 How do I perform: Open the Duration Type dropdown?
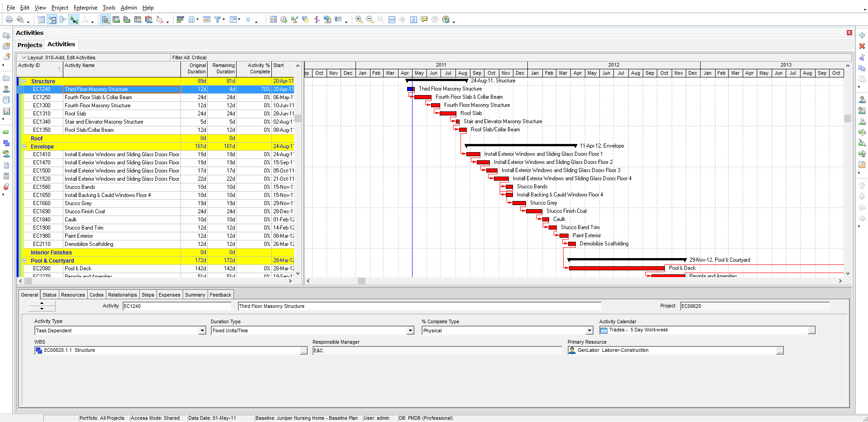pyautogui.click(x=410, y=331)
